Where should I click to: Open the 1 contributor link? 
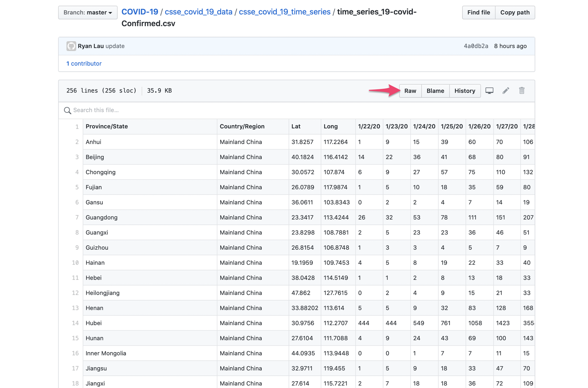point(84,63)
